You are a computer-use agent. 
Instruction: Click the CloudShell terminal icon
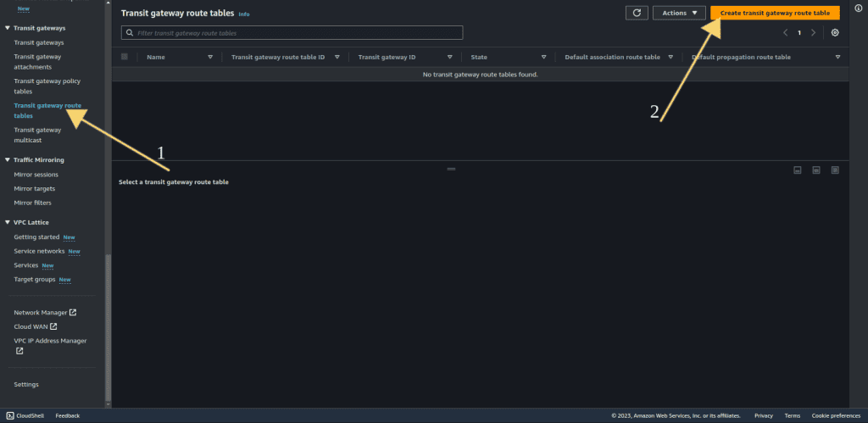click(x=10, y=416)
